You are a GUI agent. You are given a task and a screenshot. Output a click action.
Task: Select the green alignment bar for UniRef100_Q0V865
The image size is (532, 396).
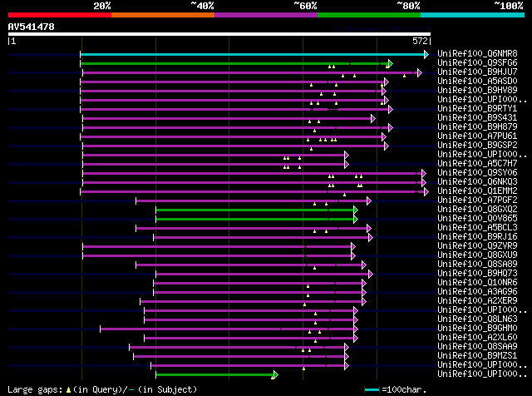tap(255, 220)
